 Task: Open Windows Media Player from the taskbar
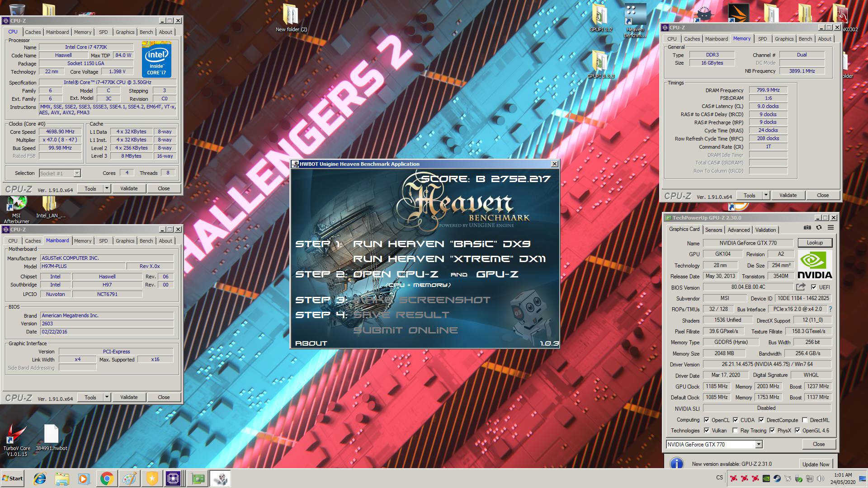coord(84,479)
